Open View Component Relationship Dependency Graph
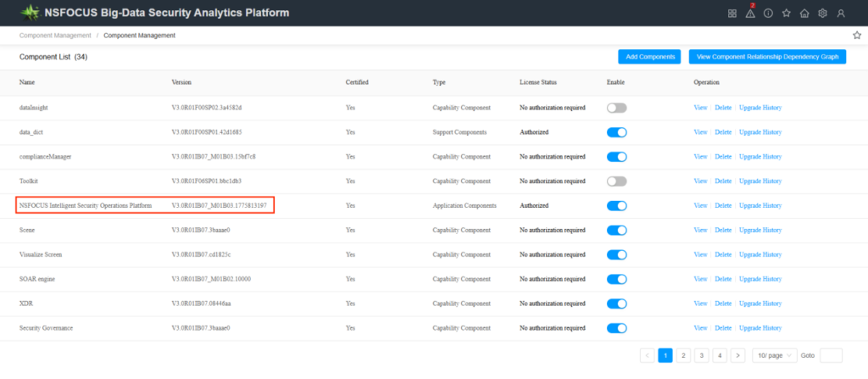The image size is (868, 379). (767, 57)
